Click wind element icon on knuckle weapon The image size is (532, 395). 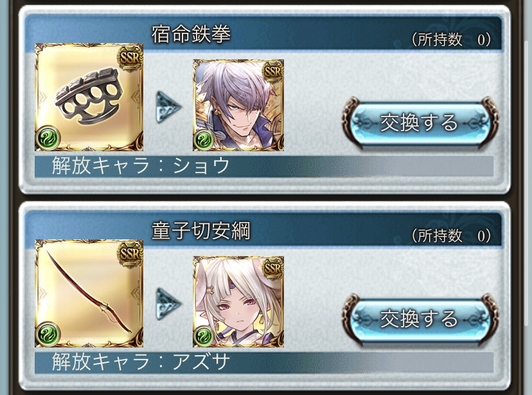point(48,138)
